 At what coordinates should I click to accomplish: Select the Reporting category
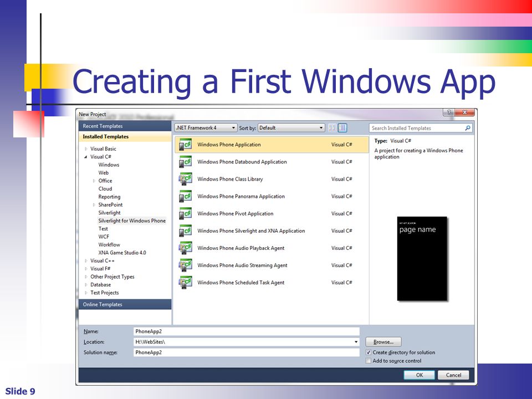109,197
